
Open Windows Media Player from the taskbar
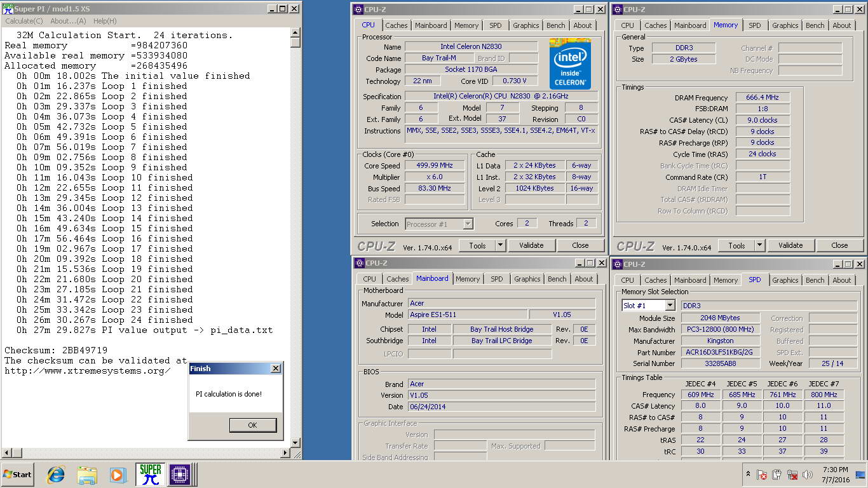(118, 474)
